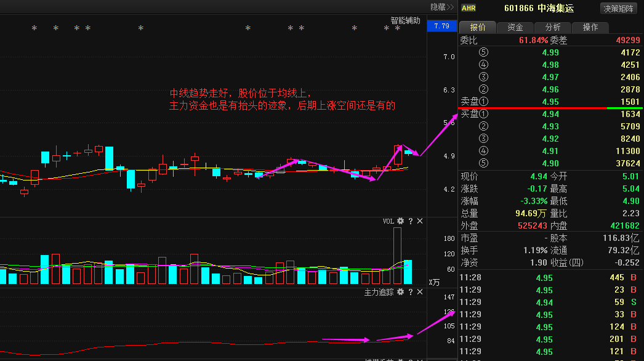Switch to the 资金 funds tab

tap(515, 27)
